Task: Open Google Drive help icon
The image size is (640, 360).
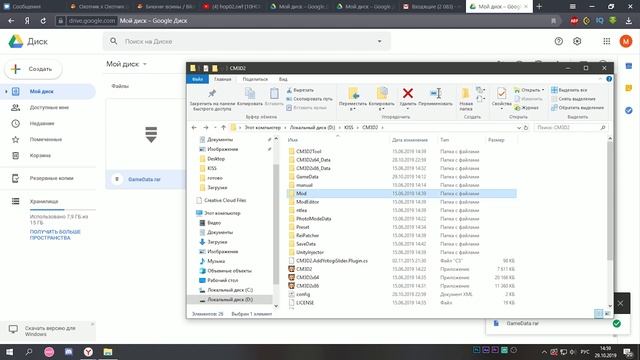Action: pyautogui.click(x=558, y=41)
